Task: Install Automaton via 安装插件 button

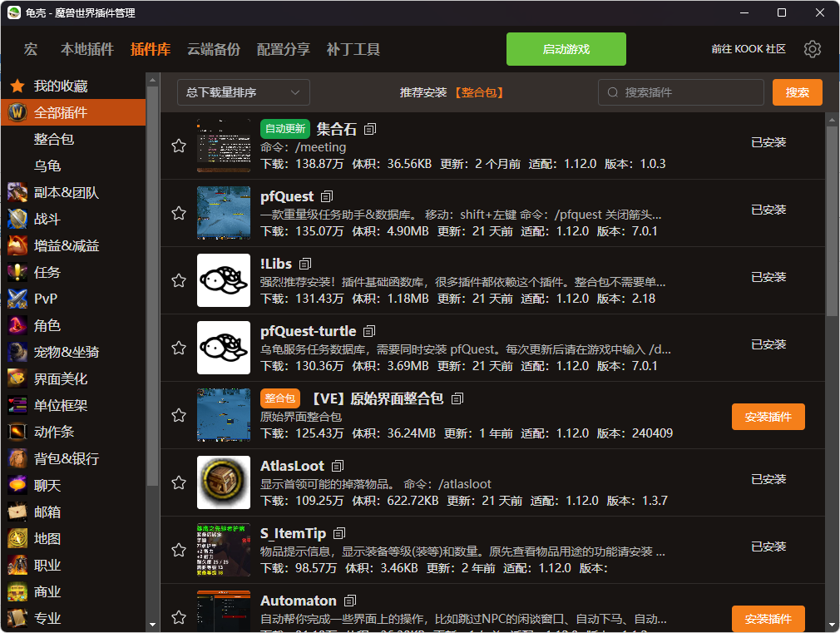Action: (x=768, y=619)
